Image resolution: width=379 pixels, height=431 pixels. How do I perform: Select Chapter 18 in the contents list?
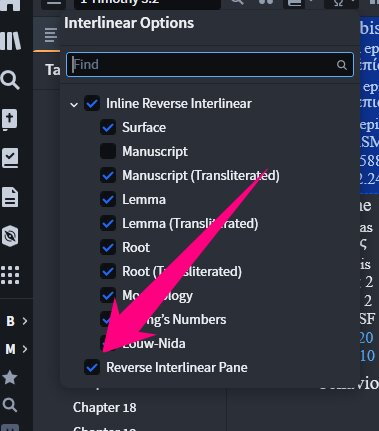(105, 407)
